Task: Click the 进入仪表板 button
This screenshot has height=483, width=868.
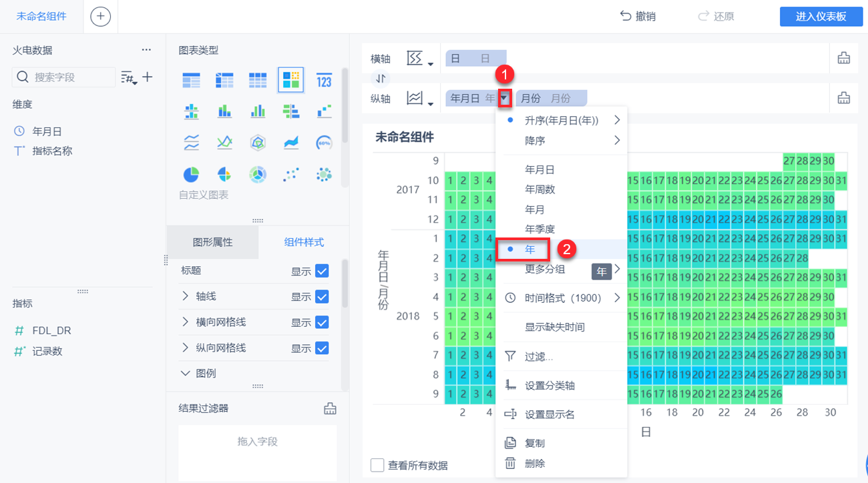Action: (821, 16)
